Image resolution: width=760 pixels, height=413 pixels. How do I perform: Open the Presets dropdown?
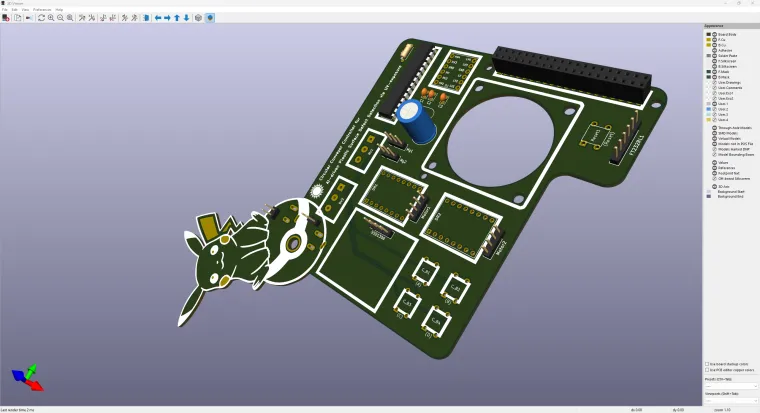pos(729,386)
